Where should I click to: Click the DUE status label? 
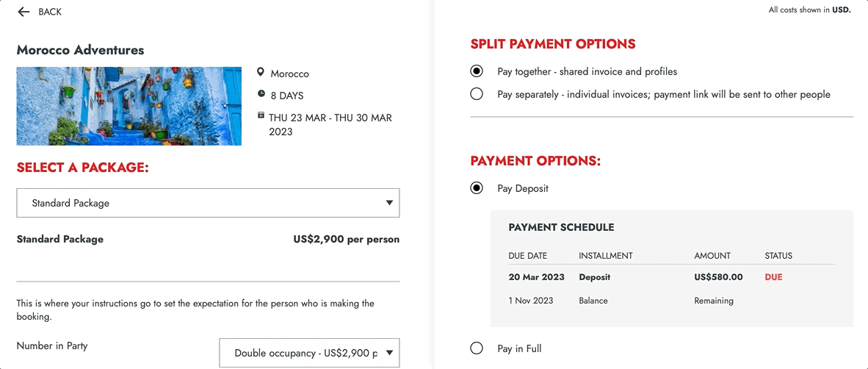773,277
